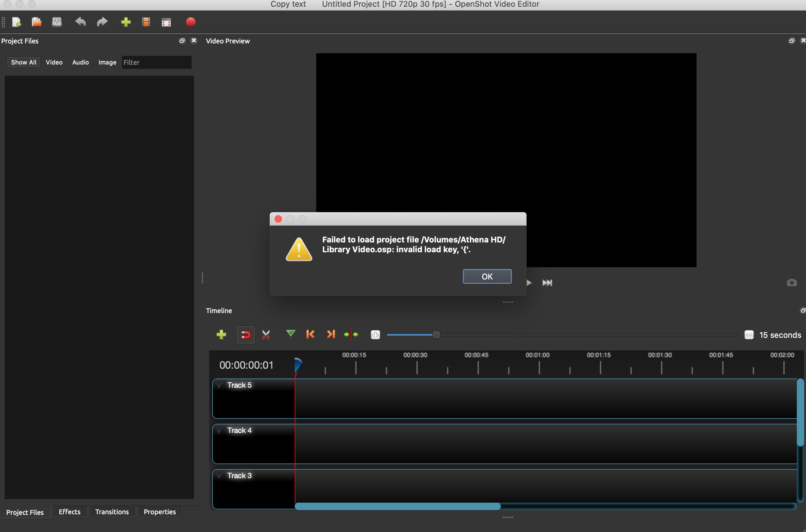Center the timeline on the playhead
This screenshot has height=532, width=806.
(351, 334)
